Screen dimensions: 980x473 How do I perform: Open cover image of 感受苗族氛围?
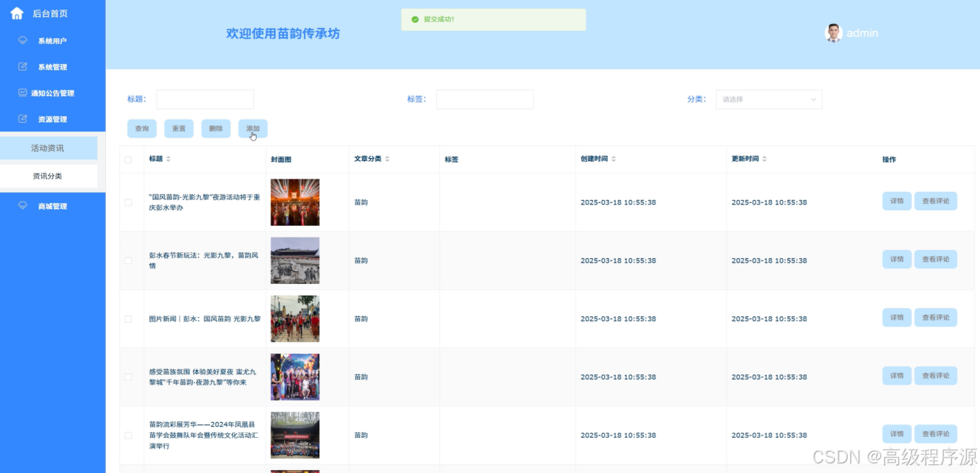pos(295,377)
